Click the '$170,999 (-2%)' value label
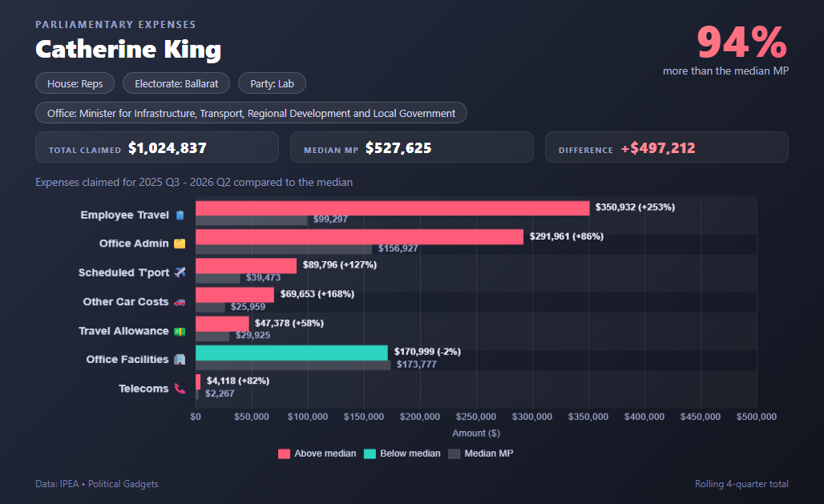824x504 pixels. [427, 352]
